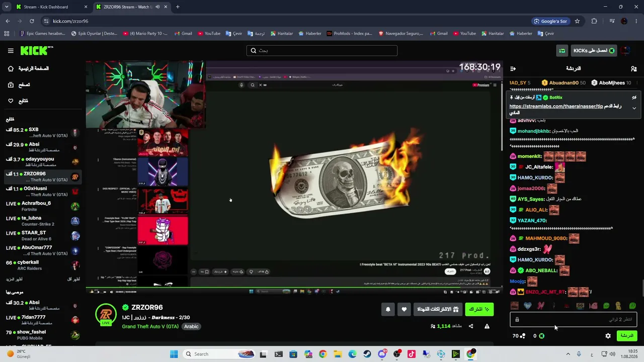Image resolution: width=644 pixels, height=362 pixels.
Task: Open the browser tab search dropdown
Action: [7, 7]
